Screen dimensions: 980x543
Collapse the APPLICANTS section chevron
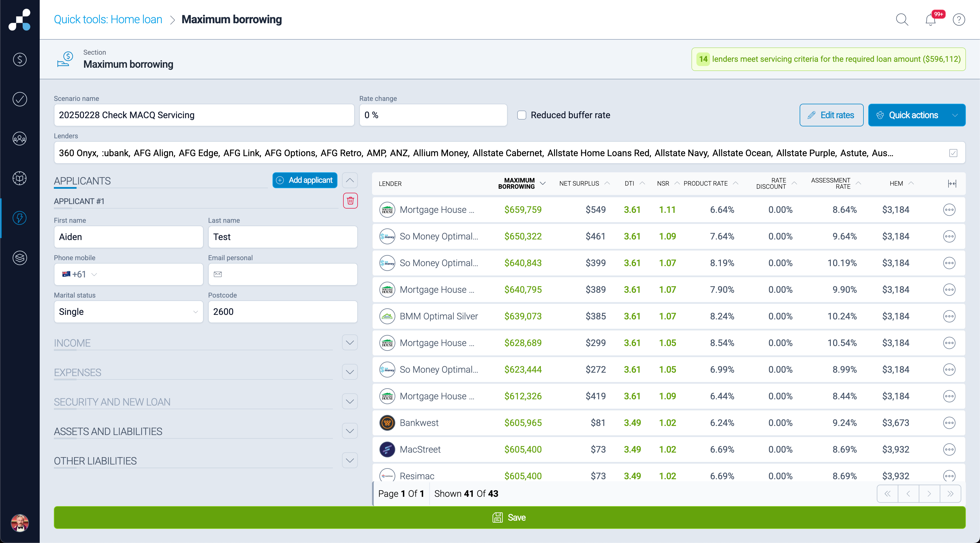tap(350, 180)
